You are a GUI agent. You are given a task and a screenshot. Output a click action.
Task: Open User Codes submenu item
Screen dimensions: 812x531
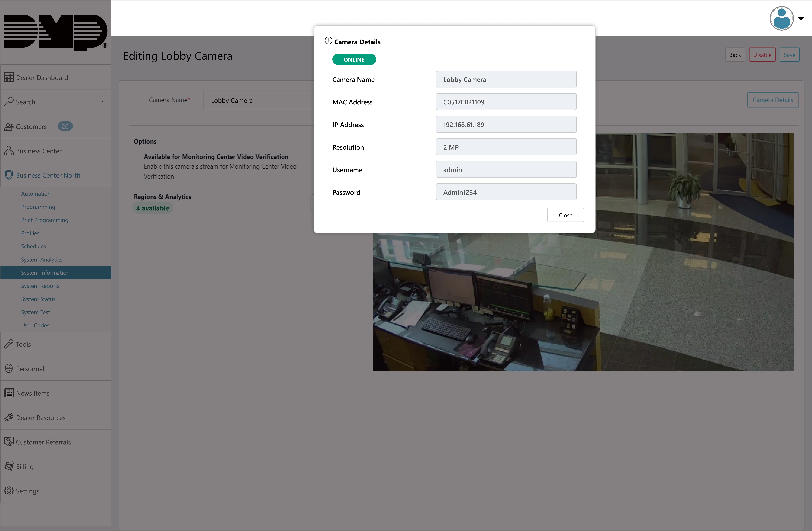(x=35, y=325)
